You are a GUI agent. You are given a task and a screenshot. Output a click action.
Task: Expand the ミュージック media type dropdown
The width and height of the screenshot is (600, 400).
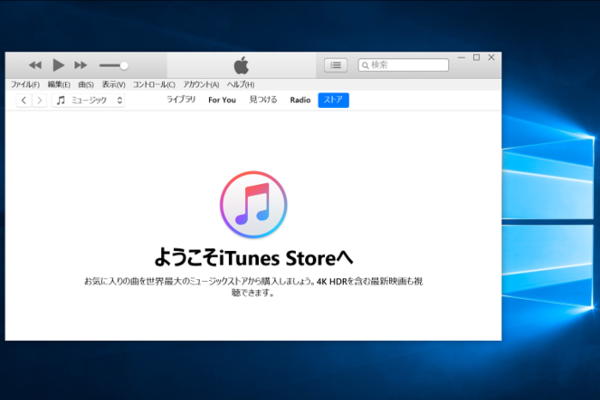coord(88,100)
